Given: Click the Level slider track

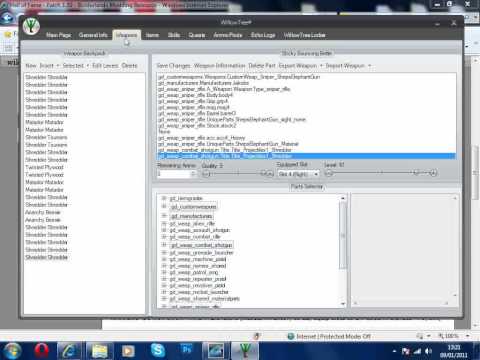Looking at the screenshot, I should click(x=381, y=173).
